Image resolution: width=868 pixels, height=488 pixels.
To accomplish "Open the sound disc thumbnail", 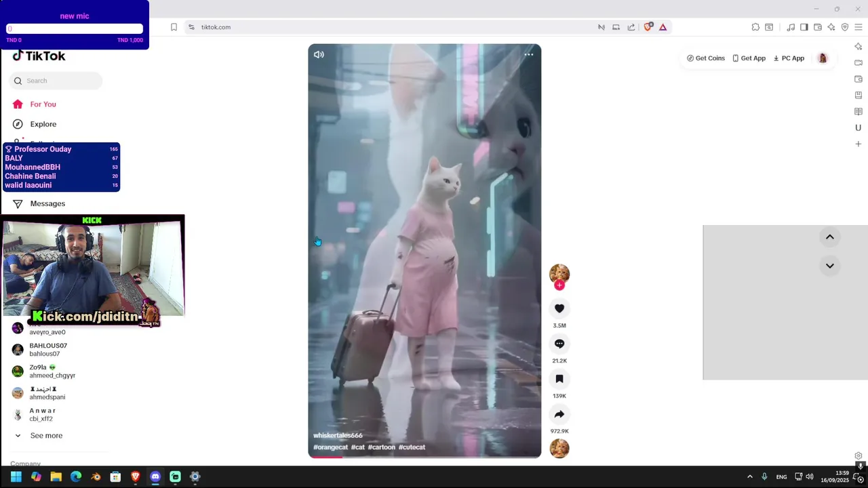I will pos(559,449).
